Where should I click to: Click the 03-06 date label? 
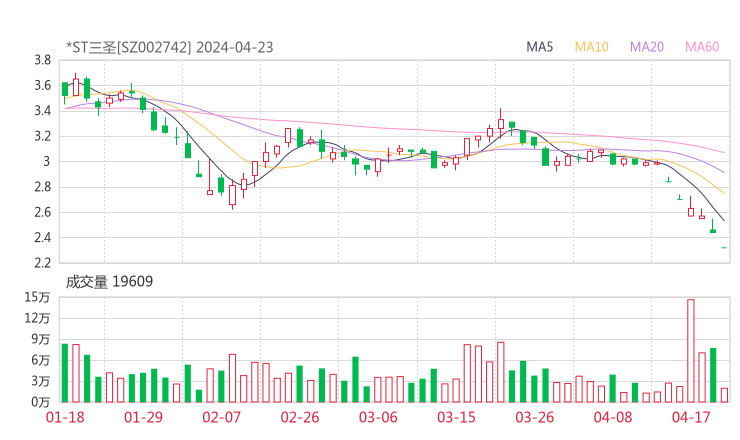(x=378, y=417)
